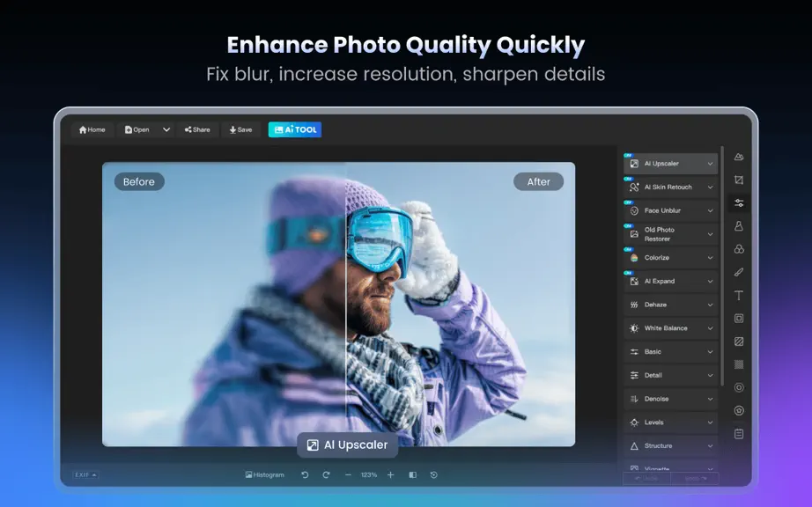Click the rotate right icon in bottom bar

(x=326, y=475)
